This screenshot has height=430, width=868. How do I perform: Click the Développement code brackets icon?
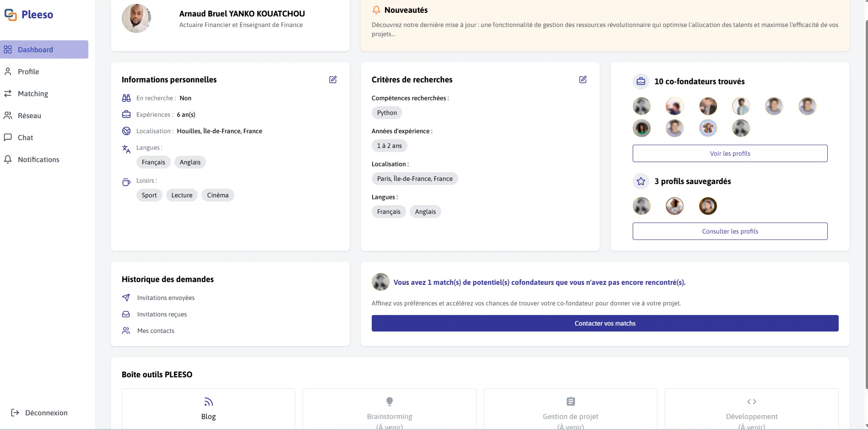pyautogui.click(x=752, y=402)
